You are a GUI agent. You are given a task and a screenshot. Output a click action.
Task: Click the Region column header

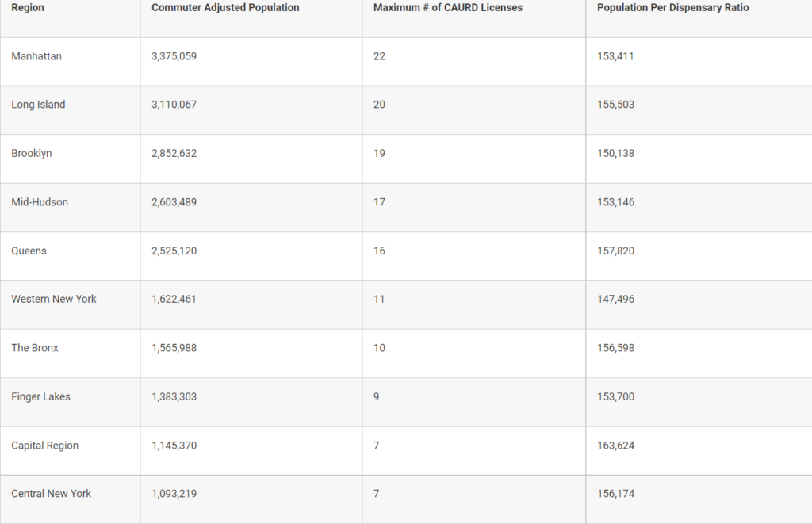point(28,8)
